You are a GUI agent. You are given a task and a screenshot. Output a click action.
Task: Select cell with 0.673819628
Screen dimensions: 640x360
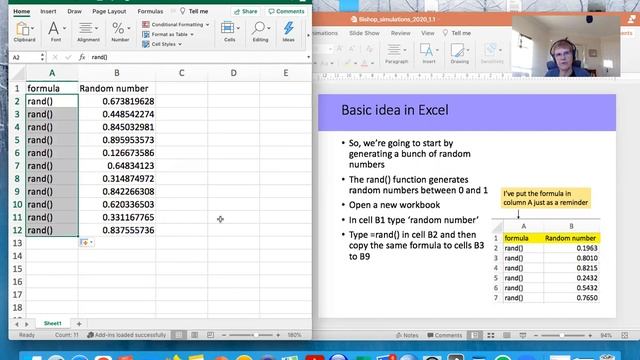click(x=117, y=101)
